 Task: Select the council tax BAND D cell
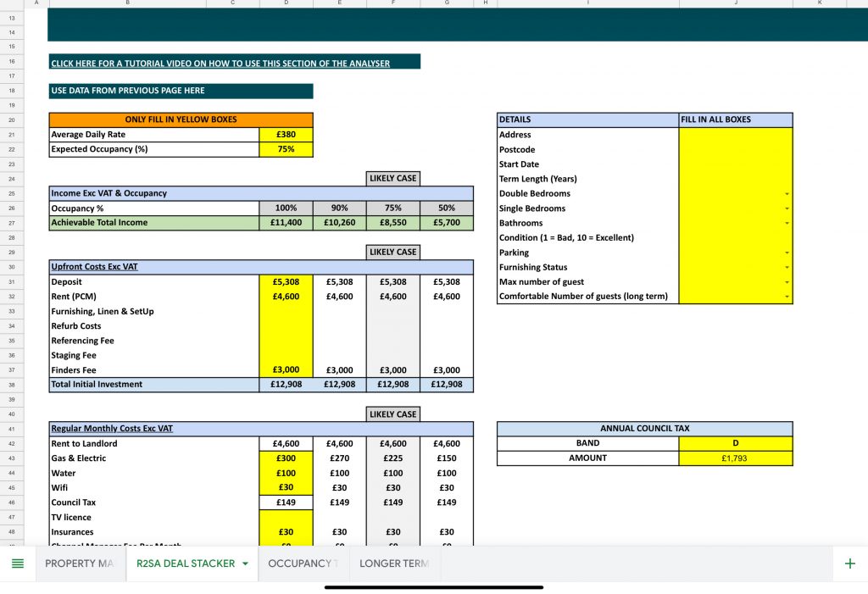[735, 443]
